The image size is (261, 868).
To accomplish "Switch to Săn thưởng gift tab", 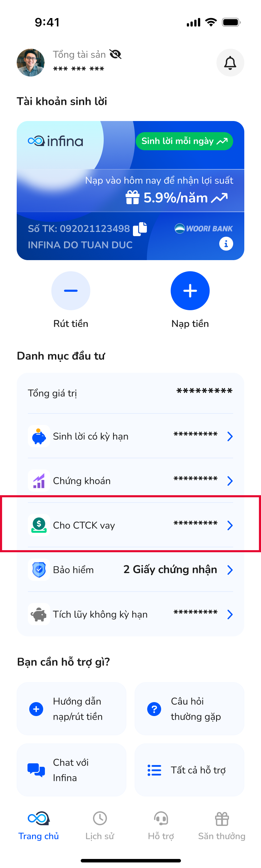I will pyautogui.click(x=222, y=826).
